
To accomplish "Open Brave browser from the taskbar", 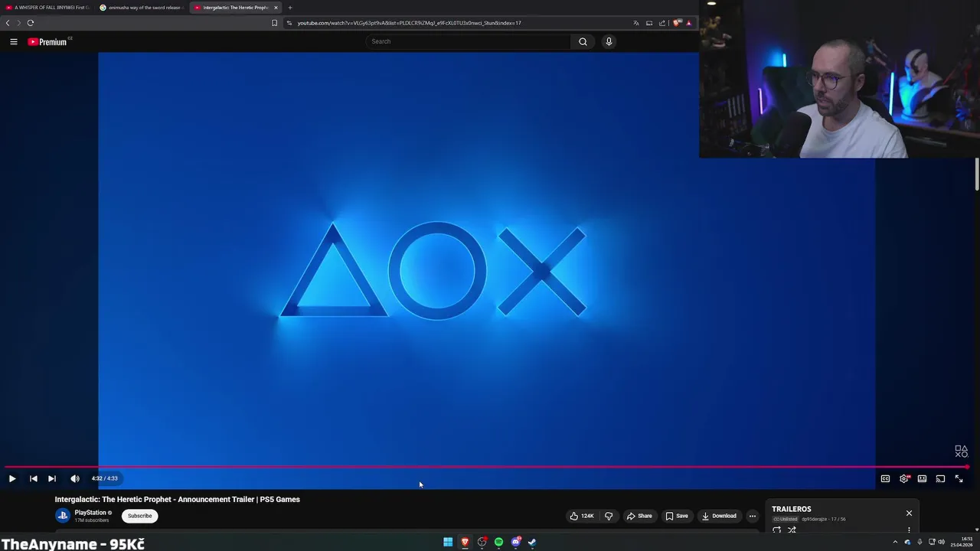I will pyautogui.click(x=465, y=543).
